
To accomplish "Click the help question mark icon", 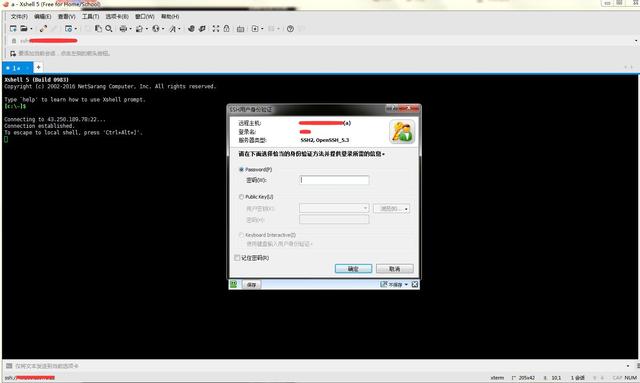I will click(290, 29).
